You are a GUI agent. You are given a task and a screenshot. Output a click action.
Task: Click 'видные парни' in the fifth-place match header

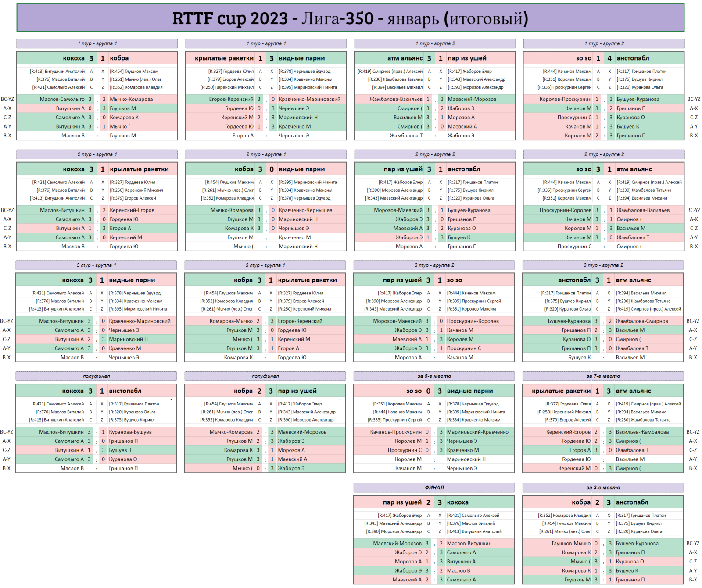(470, 391)
